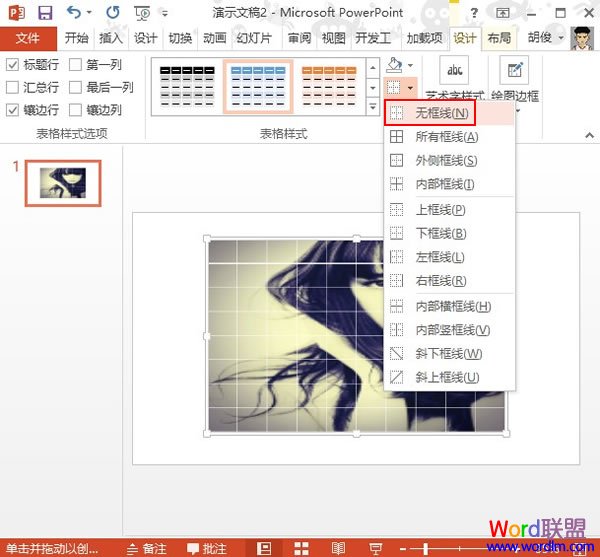Viewport: 600px width, 557px height.
Task: Open Customize Quick Access Toolbar dropdown
Action: pos(165,14)
